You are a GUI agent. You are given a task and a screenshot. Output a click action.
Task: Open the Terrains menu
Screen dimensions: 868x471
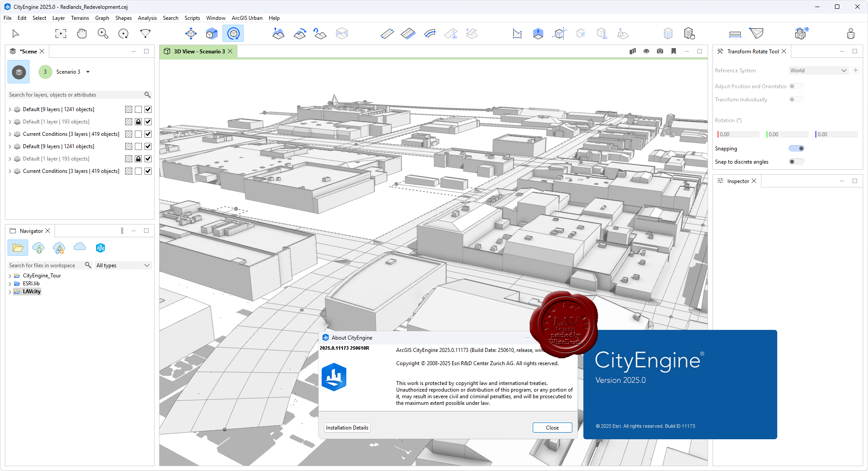coord(80,18)
